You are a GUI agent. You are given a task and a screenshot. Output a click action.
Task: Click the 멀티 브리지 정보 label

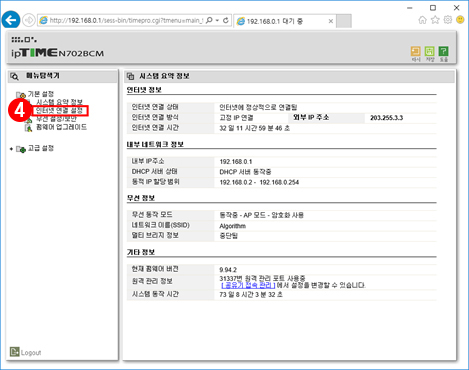[x=155, y=235]
